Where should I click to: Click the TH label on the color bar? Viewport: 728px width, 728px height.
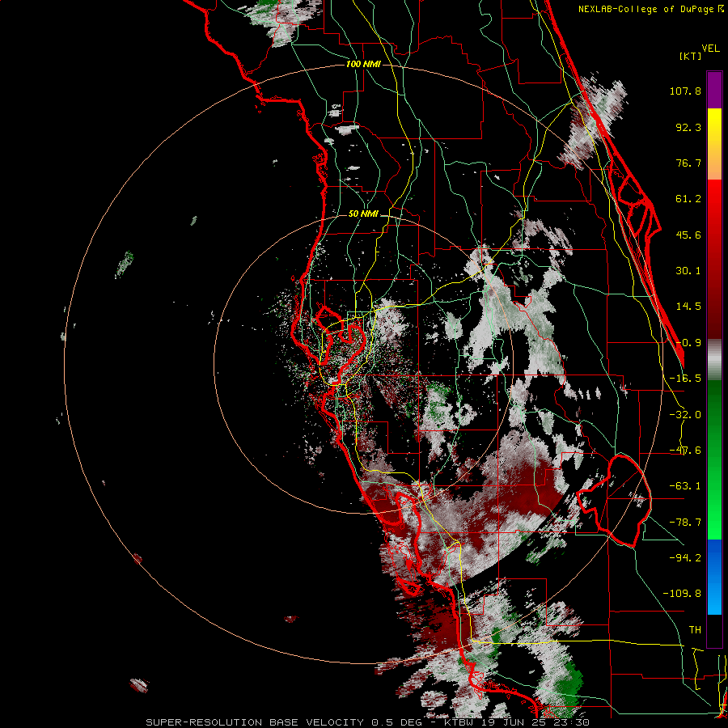pyautogui.click(x=695, y=630)
